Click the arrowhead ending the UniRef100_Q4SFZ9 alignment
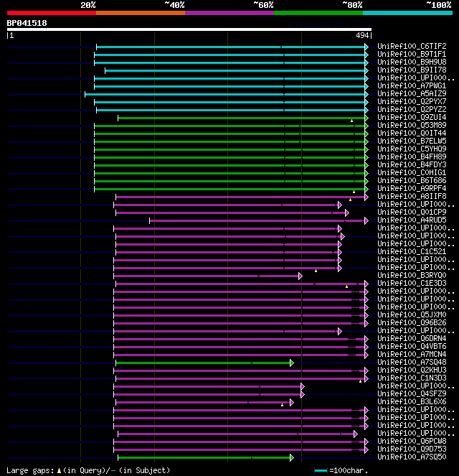The image size is (459, 476). pyautogui.click(x=302, y=394)
